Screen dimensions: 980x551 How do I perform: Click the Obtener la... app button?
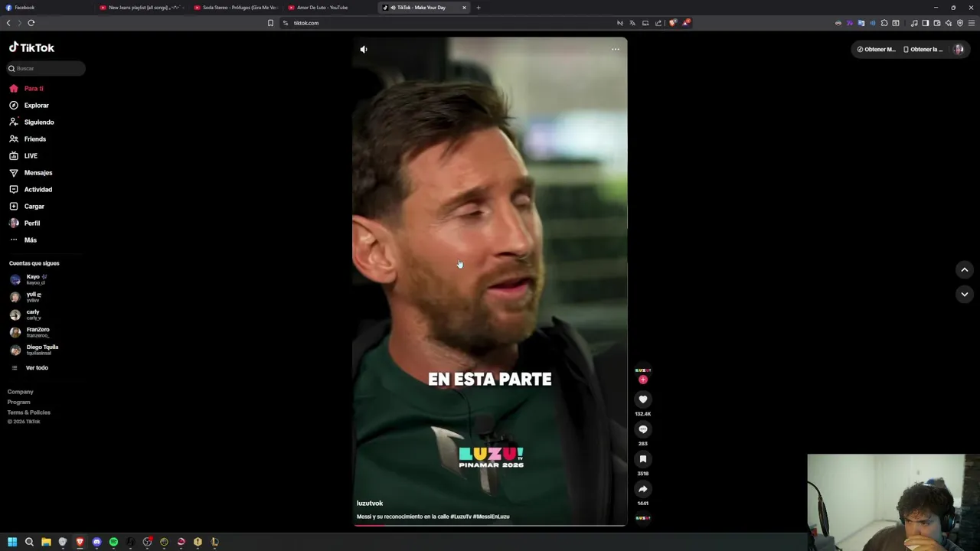(923, 49)
